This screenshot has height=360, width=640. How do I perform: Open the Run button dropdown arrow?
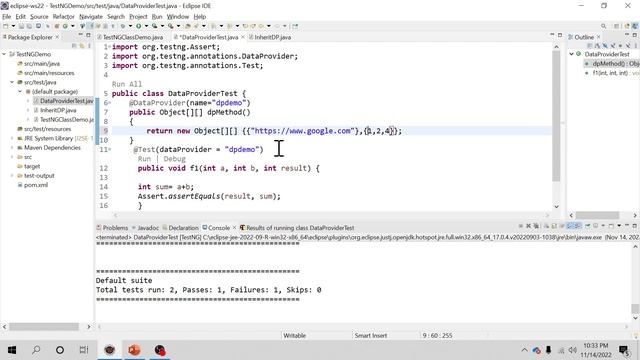click(x=147, y=26)
